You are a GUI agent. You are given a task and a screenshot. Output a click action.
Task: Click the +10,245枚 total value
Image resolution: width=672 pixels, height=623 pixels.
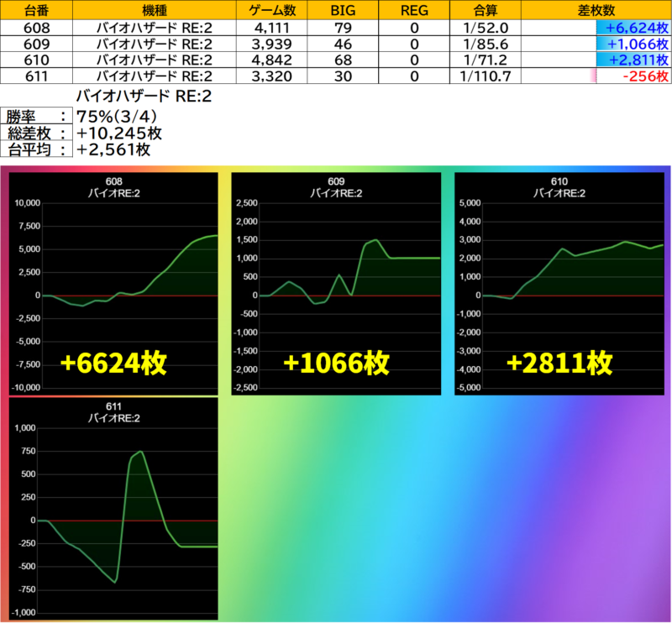pos(119,133)
